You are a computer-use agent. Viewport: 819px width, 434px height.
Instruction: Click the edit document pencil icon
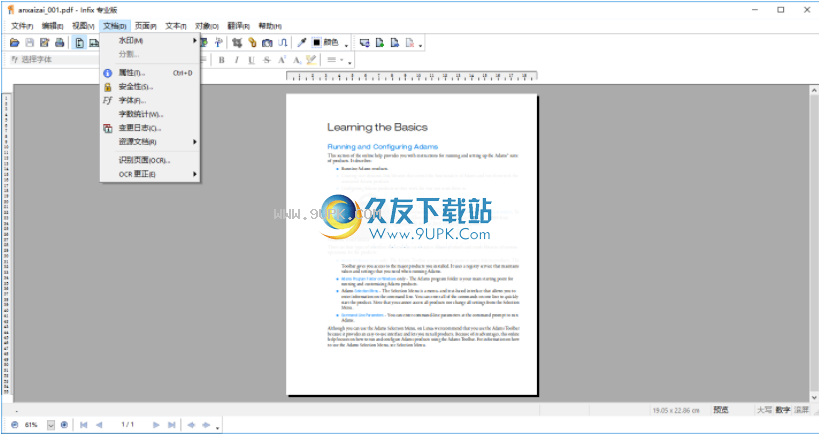(45, 43)
